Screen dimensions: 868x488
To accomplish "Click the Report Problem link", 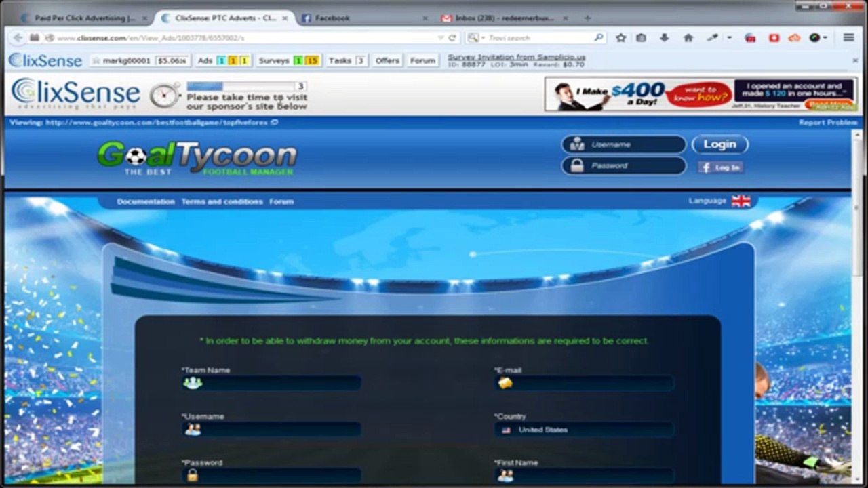I will tap(828, 123).
